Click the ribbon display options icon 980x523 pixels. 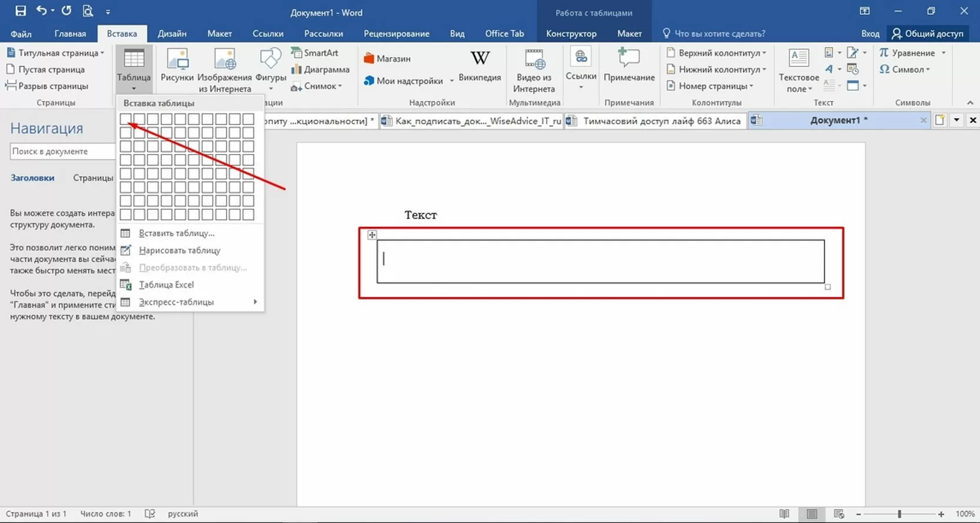pos(865,11)
